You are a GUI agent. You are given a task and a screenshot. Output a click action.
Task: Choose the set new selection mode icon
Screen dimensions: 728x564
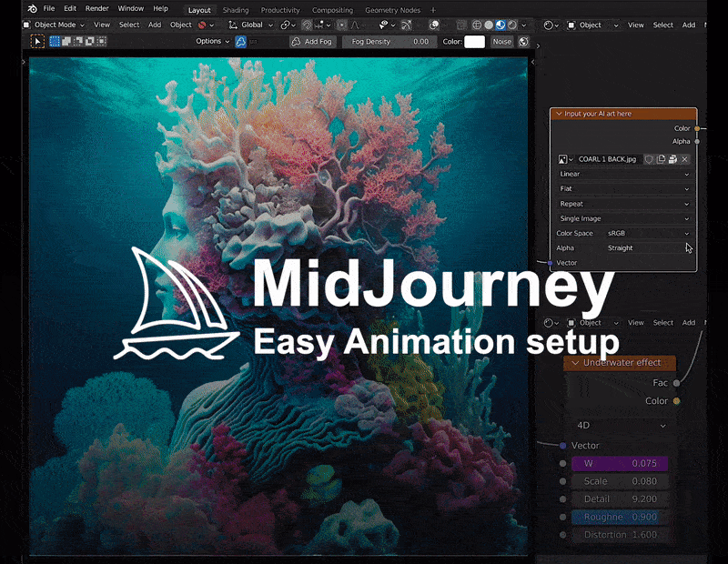(x=55, y=41)
